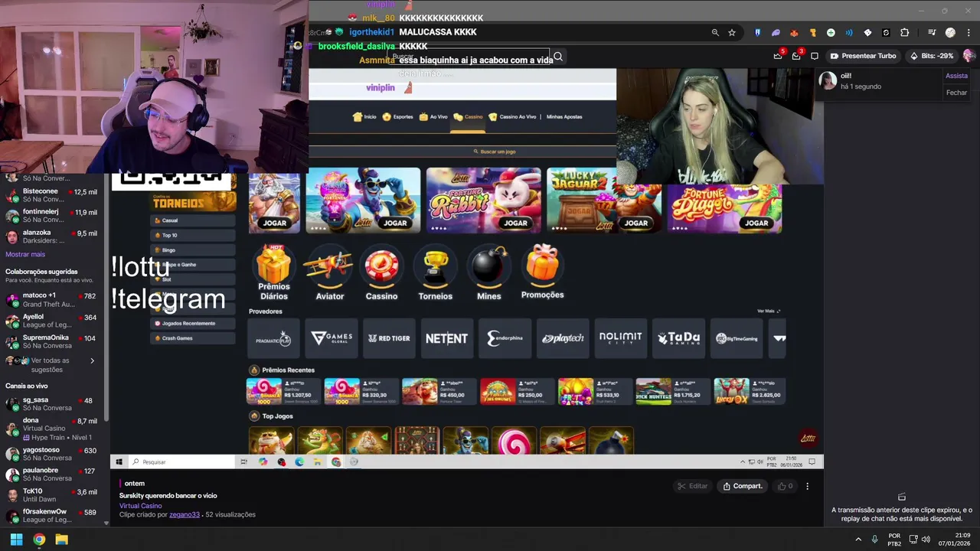Select the NetEnt provider logo
980x551 pixels.
point(447,338)
